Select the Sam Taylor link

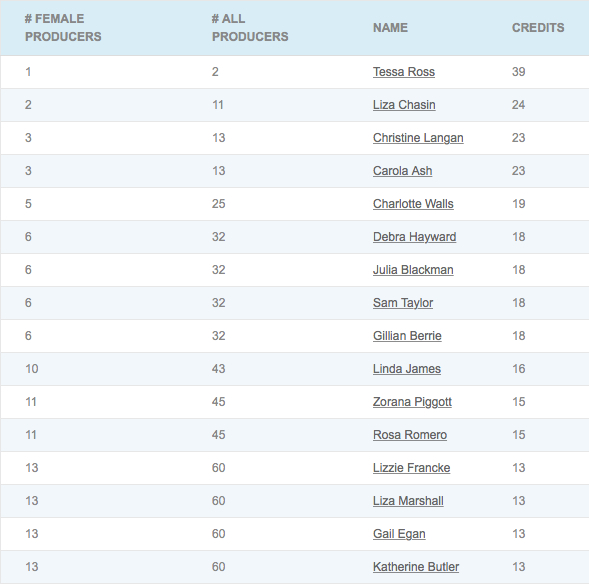pyautogui.click(x=403, y=303)
